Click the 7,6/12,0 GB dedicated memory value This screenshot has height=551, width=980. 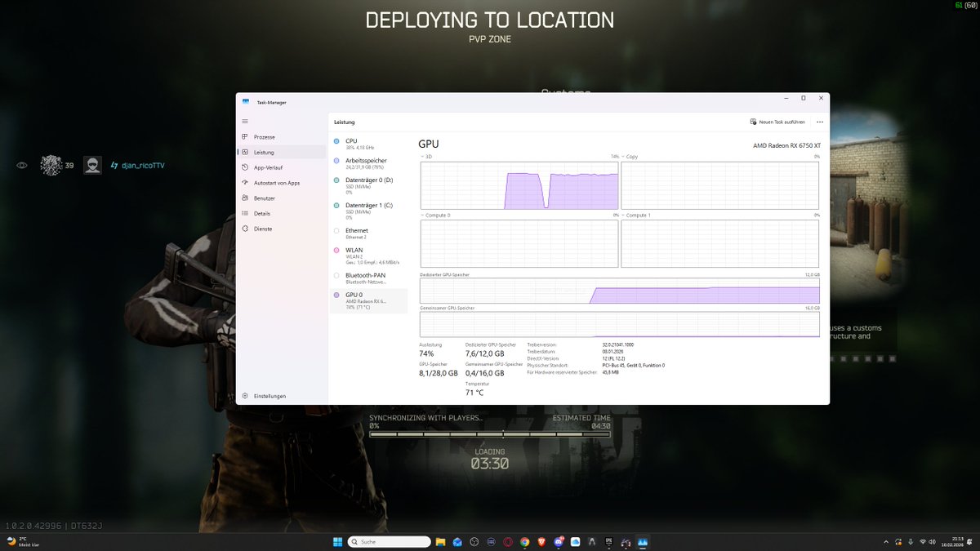(x=485, y=353)
